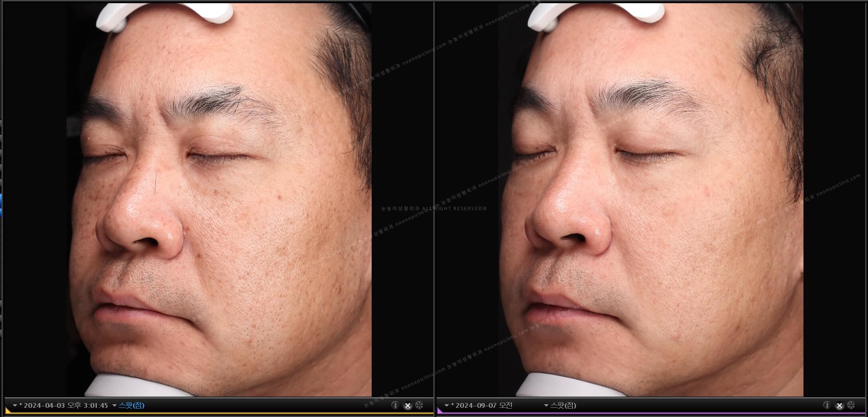Image resolution: width=868 pixels, height=417 pixels.
Task: Click blue 스팟(점) label in left panel
Action: [131, 405]
